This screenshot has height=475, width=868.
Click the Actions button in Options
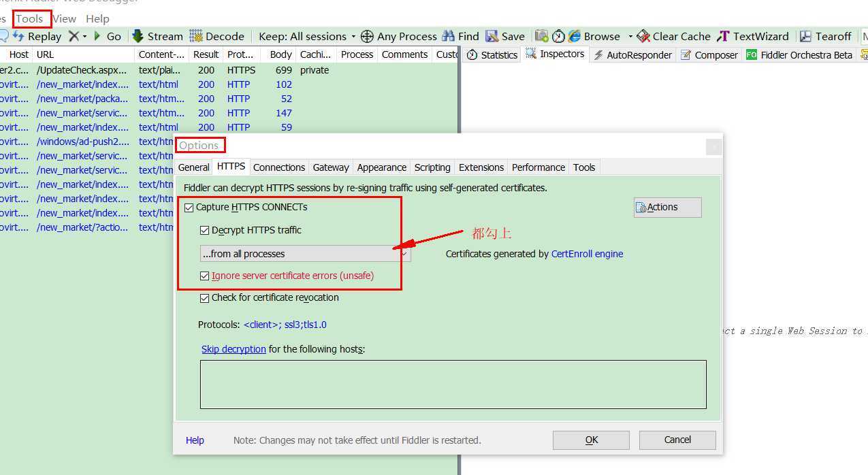[667, 208]
